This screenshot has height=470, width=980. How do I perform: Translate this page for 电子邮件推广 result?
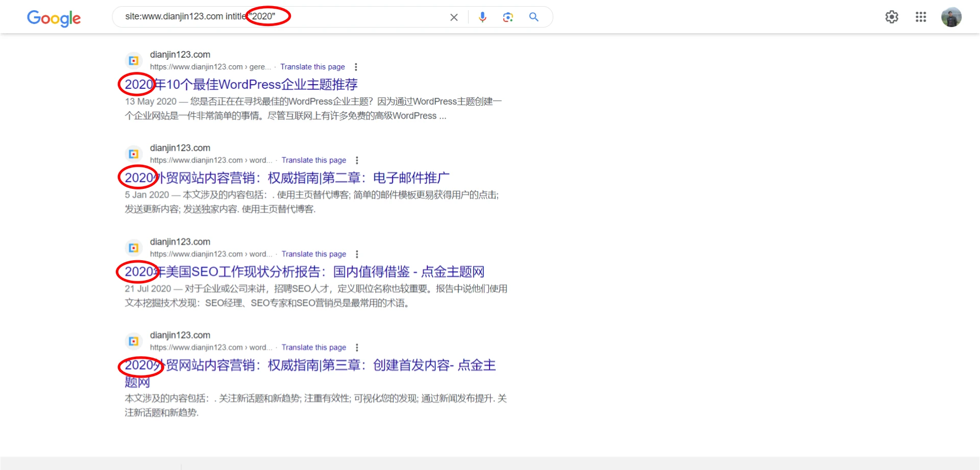314,160
